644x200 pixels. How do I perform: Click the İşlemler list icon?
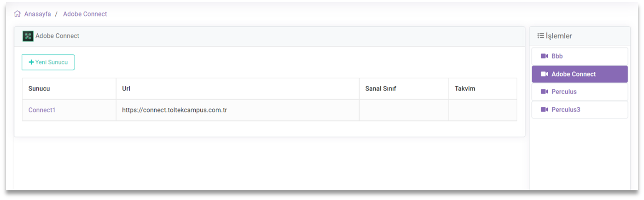tap(540, 36)
